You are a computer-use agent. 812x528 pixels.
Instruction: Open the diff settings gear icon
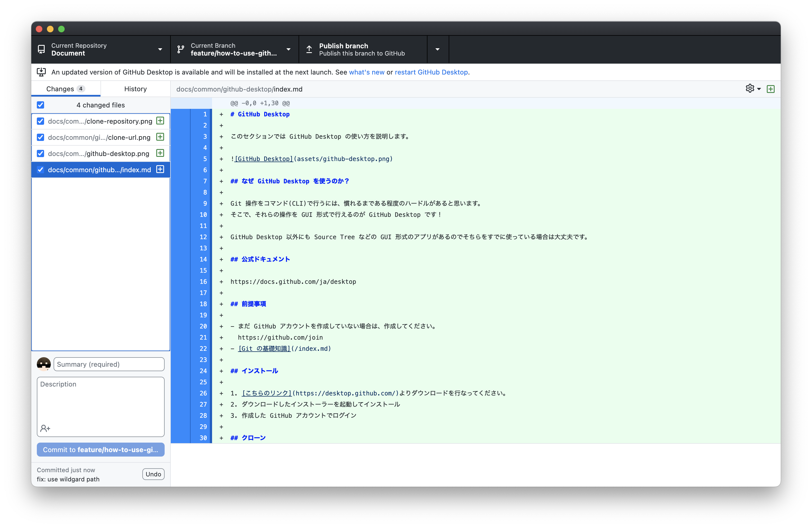click(x=750, y=88)
